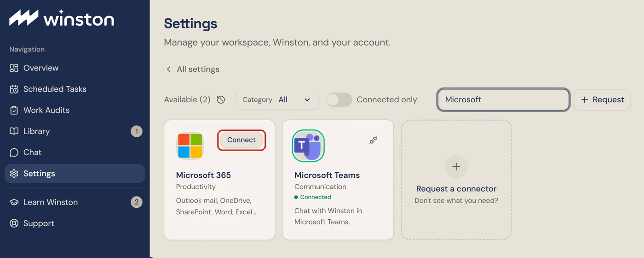Click the Request button
The image size is (644, 258).
[602, 100]
